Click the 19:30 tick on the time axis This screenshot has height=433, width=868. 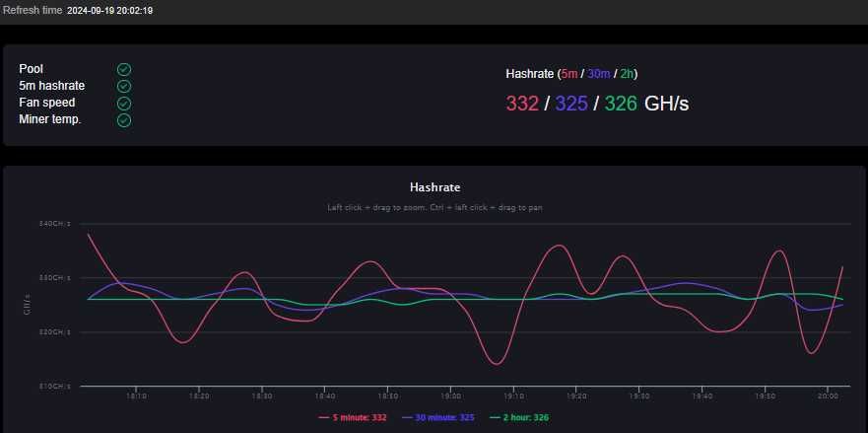(638, 397)
